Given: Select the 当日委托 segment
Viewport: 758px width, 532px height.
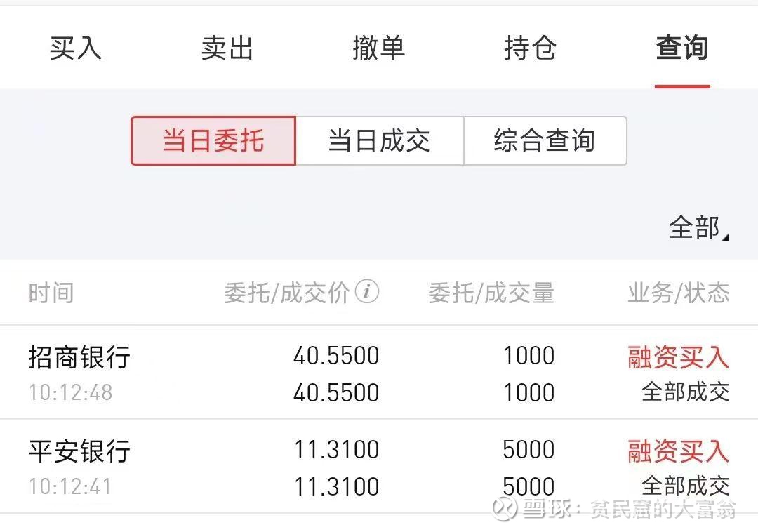Looking at the screenshot, I should coord(213,140).
